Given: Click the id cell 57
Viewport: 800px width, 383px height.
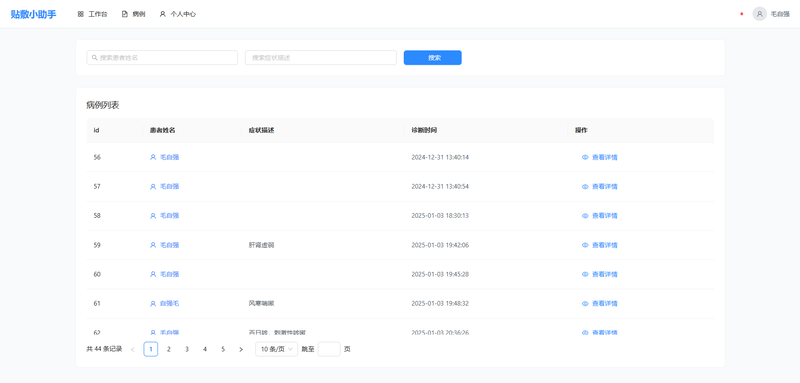Looking at the screenshot, I should click(x=97, y=187).
